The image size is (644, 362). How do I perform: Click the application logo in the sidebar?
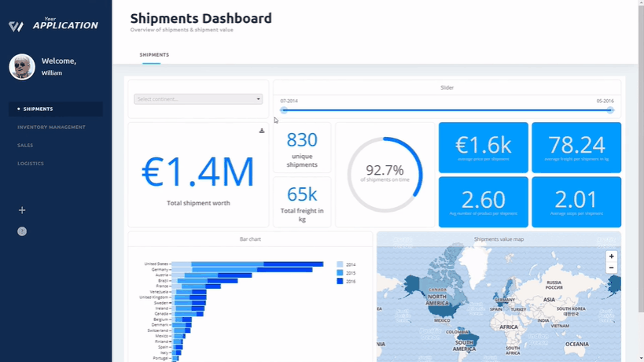(x=16, y=27)
